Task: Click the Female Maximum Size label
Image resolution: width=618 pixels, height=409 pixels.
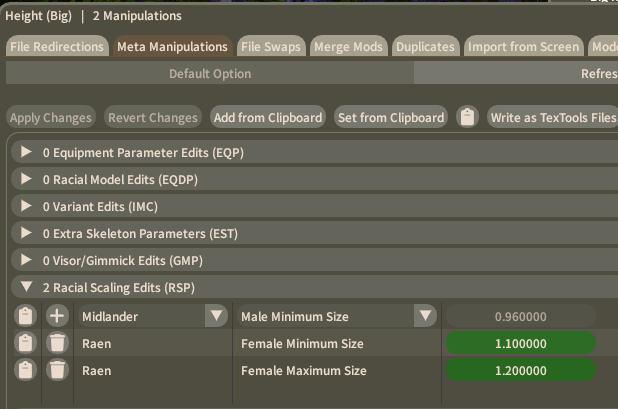Action: [304, 370]
